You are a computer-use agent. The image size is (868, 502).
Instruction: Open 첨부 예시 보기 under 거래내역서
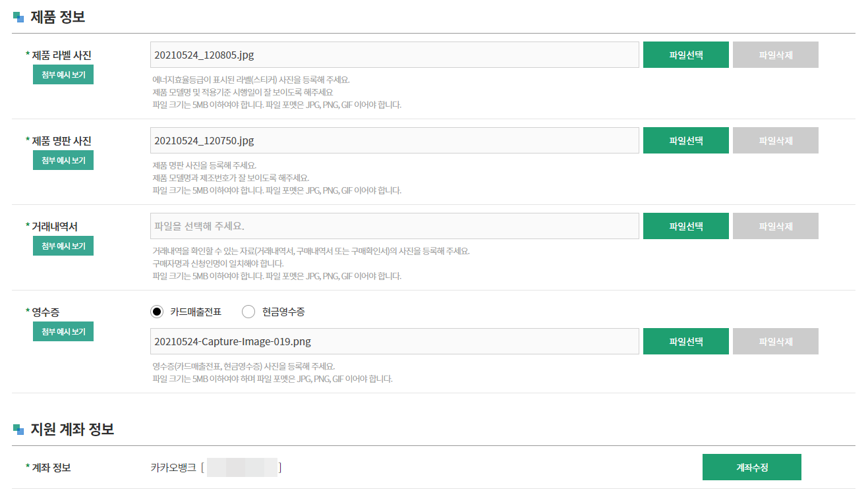(x=63, y=246)
